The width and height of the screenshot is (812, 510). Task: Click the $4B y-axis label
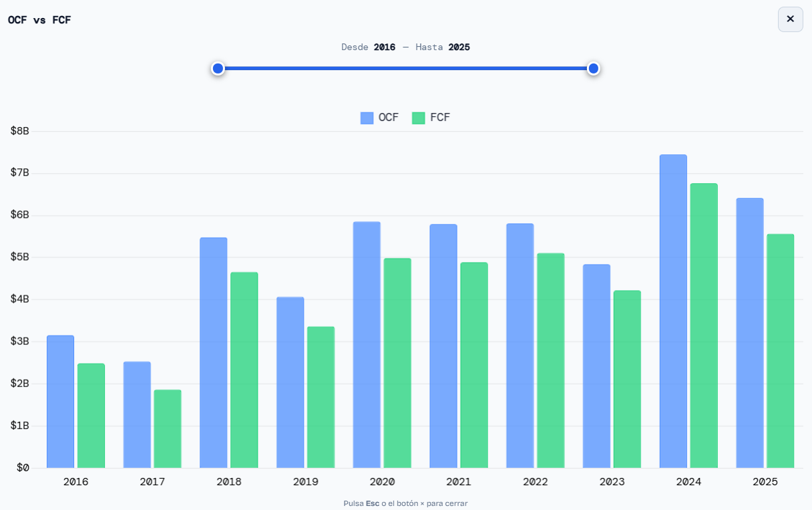[x=20, y=299]
